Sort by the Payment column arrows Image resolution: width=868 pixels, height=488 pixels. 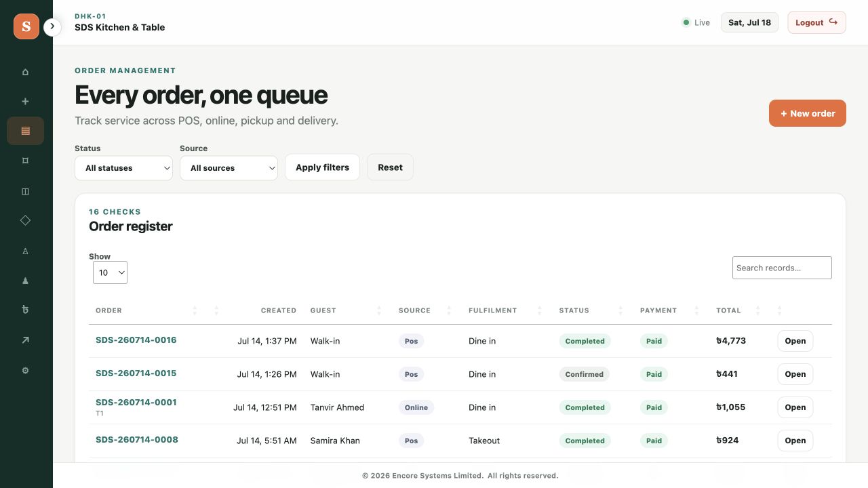(696, 310)
